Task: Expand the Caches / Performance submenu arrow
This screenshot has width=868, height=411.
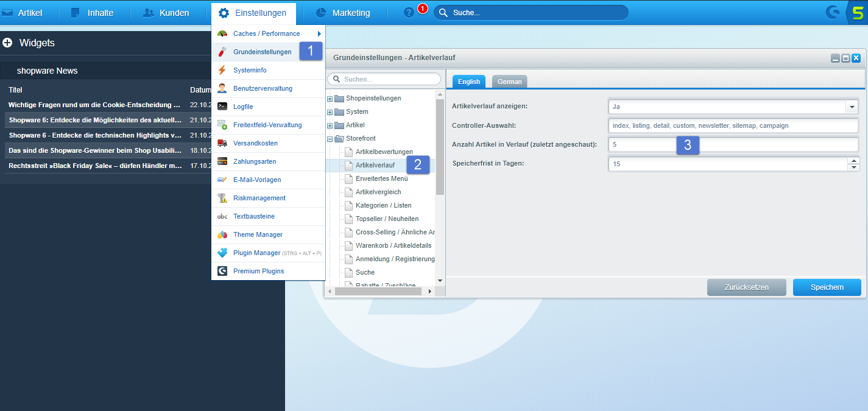Action: (319, 33)
